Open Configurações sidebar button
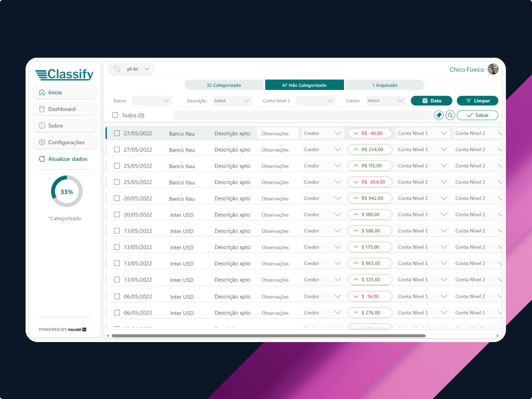The height and width of the screenshot is (399, 532). (65, 142)
